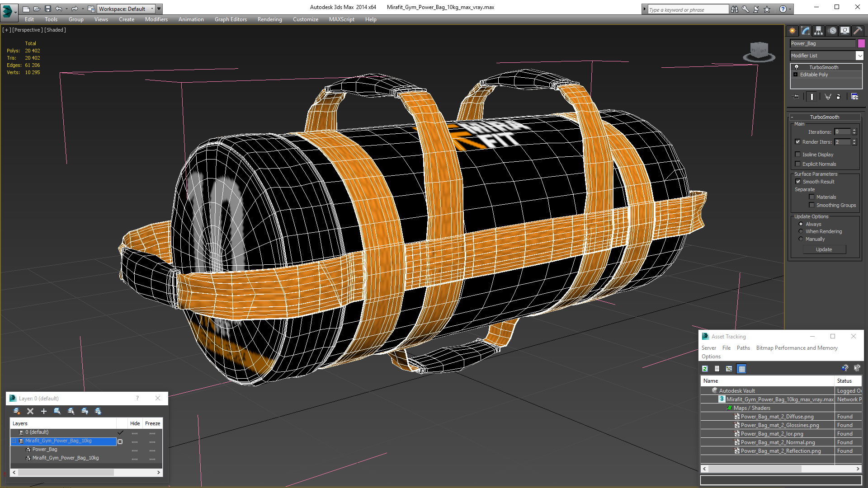
Task: Click Freeze/Unfreeze All Layers icon
Action: [98, 411]
